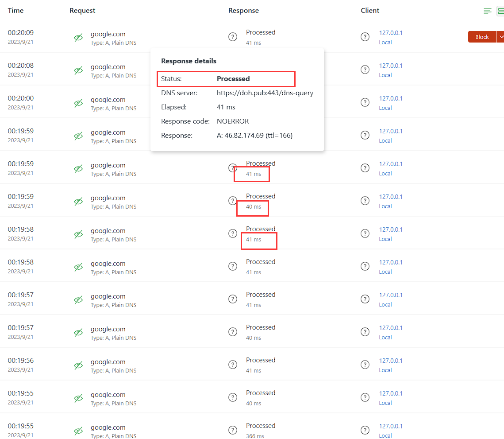Open the 127.0.0.1 client link on the first row
This screenshot has width=504, height=439.
pos(391,33)
